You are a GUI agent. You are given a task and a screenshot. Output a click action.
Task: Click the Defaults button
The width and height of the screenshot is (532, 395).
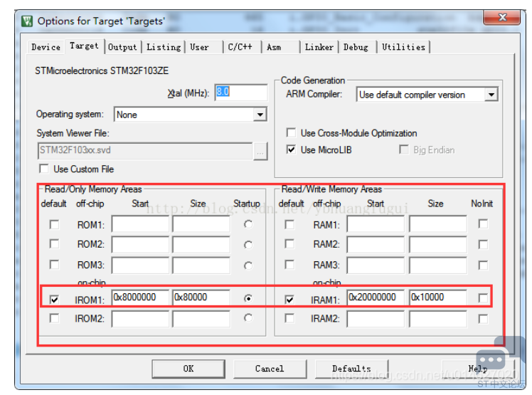point(351,369)
